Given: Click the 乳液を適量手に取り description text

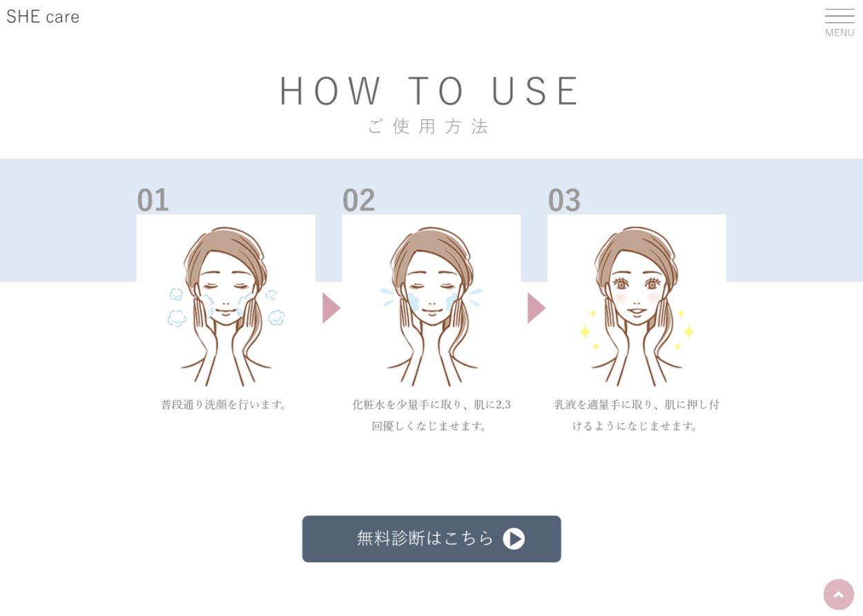Looking at the screenshot, I should (637, 415).
